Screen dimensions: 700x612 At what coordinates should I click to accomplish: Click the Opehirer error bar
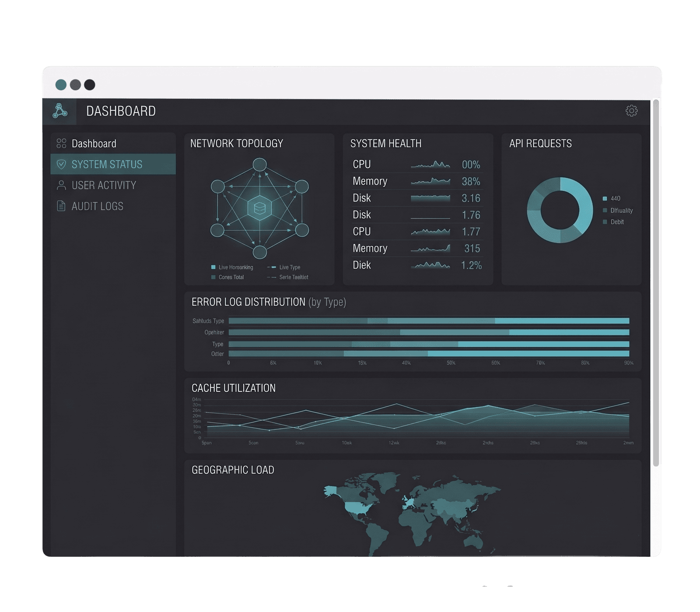pos(429,332)
